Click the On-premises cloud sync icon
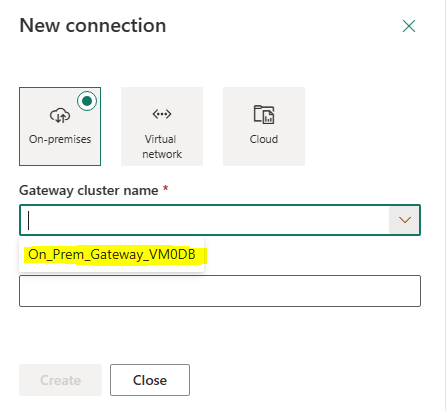Screen dimensions: 446x411 coord(60,115)
